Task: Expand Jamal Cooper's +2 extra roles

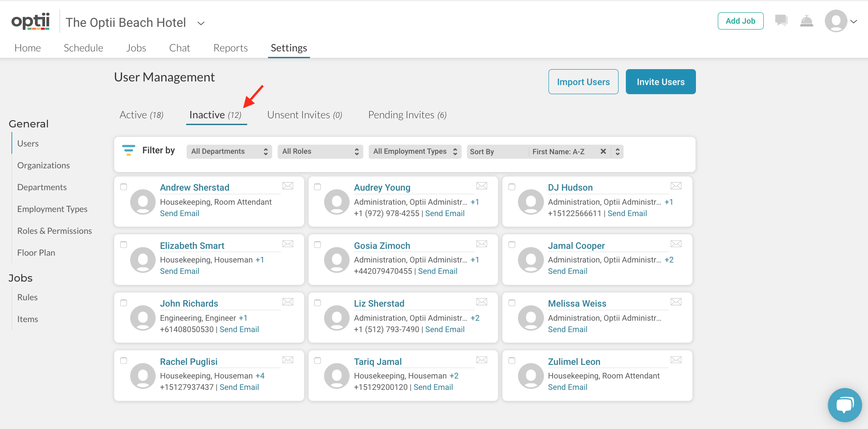Action: (669, 260)
